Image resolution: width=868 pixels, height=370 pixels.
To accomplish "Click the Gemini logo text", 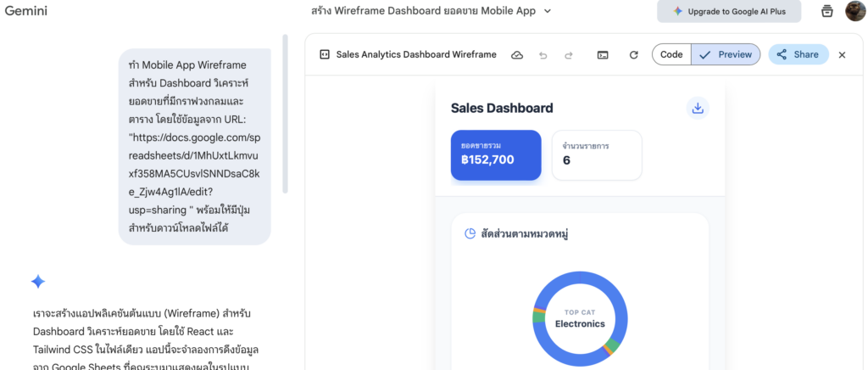I will point(26,11).
